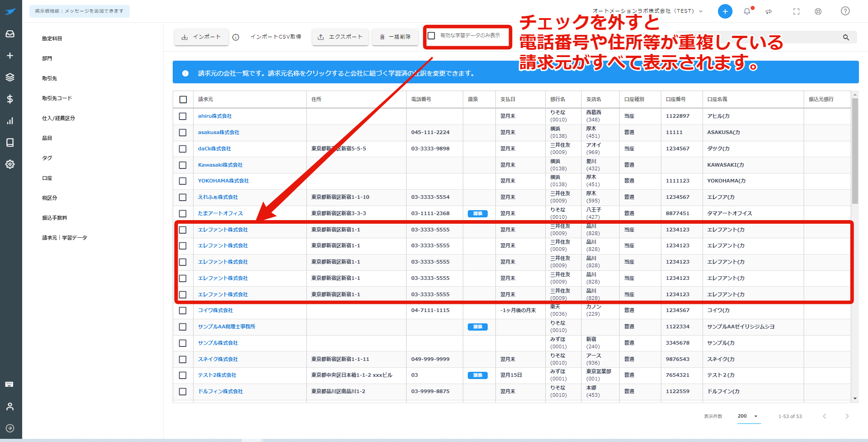
Task: Click the search magnifier icon
Action: (846, 37)
